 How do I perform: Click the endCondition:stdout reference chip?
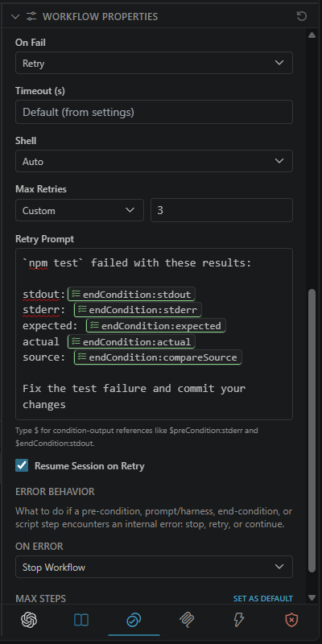coord(131,295)
